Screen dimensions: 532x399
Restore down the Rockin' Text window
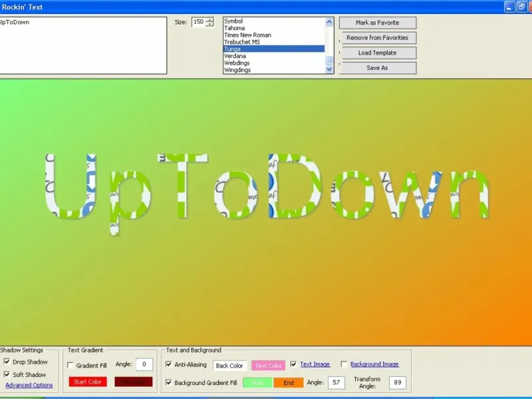click(521, 7)
